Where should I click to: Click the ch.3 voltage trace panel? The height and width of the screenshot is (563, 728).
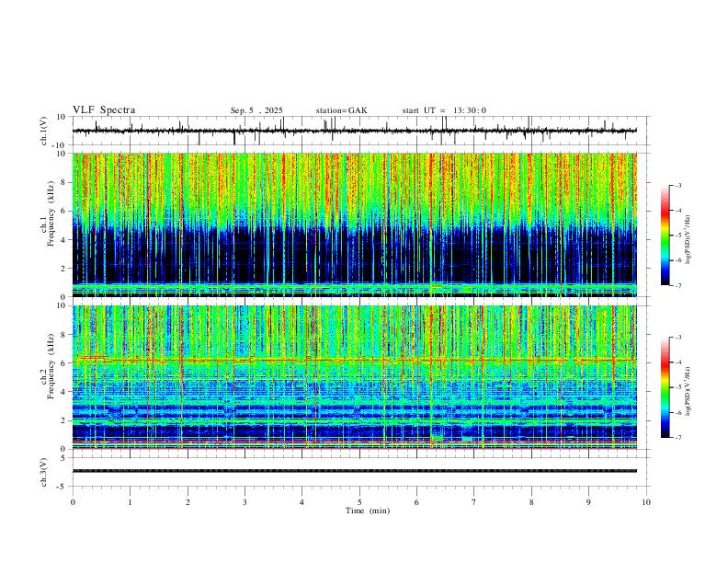[361, 472]
